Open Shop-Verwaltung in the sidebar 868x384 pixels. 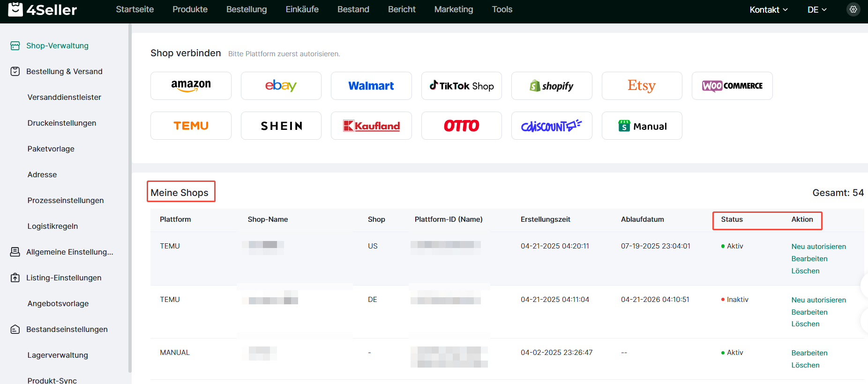click(x=57, y=45)
